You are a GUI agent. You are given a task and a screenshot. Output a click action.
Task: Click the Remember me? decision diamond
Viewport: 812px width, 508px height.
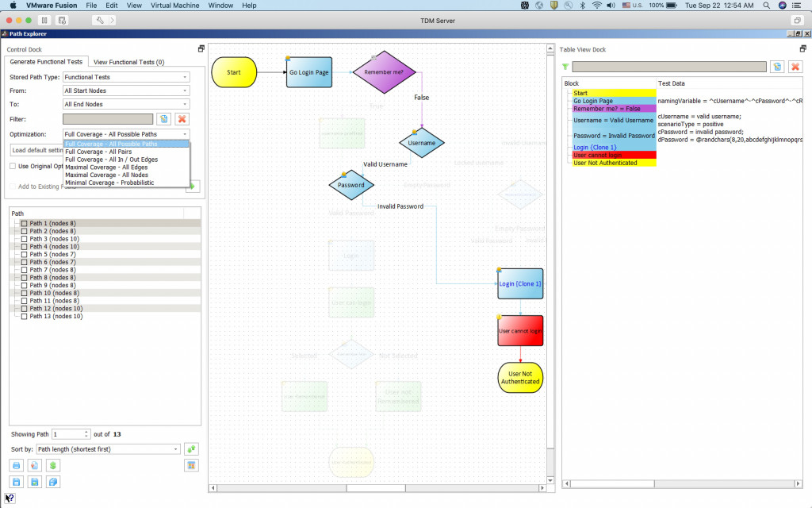pyautogui.click(x=384, y=72)
